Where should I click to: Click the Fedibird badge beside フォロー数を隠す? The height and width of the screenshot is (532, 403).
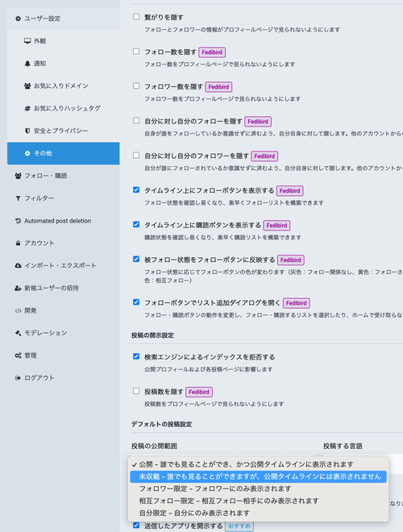click(212, 52)
